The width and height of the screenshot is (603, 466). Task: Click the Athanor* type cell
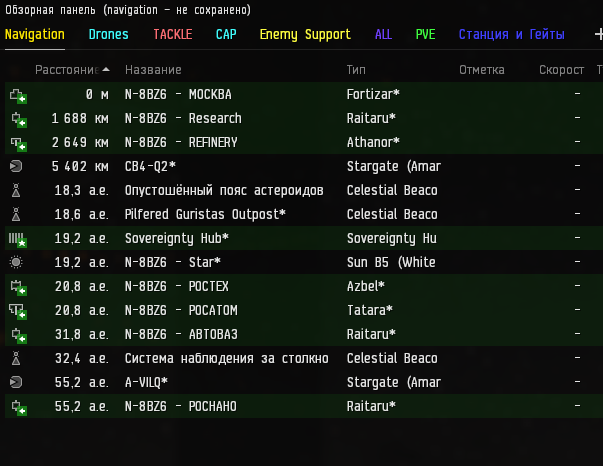(373, 142)
